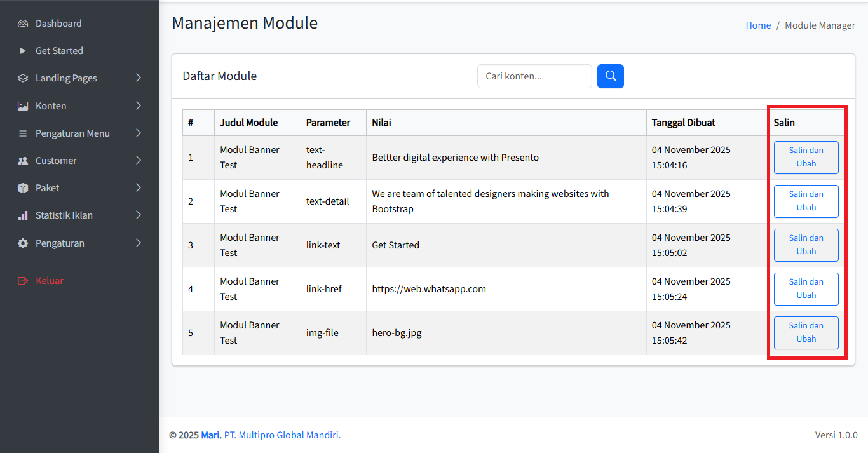This screenshot has width=868, height=453.
Task: Click Salin dan Ubah for img-file row
Action: coord(806,332)
